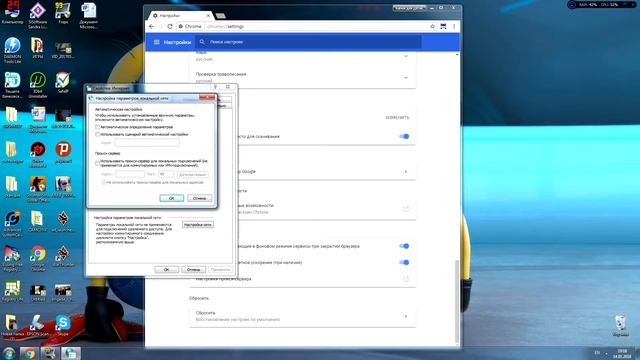Screen dimensions: 640x360
Task: Reload the Chrome settings page
Action: tap(170, 27)
